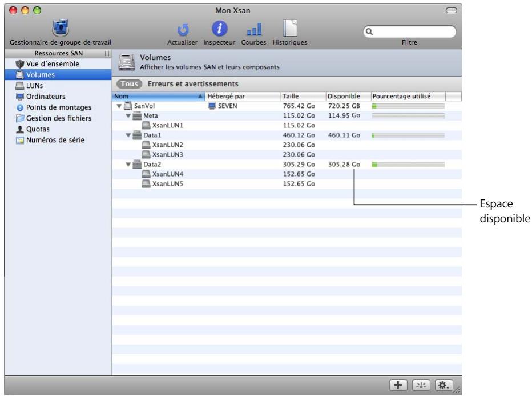Image resolution: width=532 pixels, height=396 pixels.
Task: Collapse the Meta disclosure triangle
Action: pos(128,116)
